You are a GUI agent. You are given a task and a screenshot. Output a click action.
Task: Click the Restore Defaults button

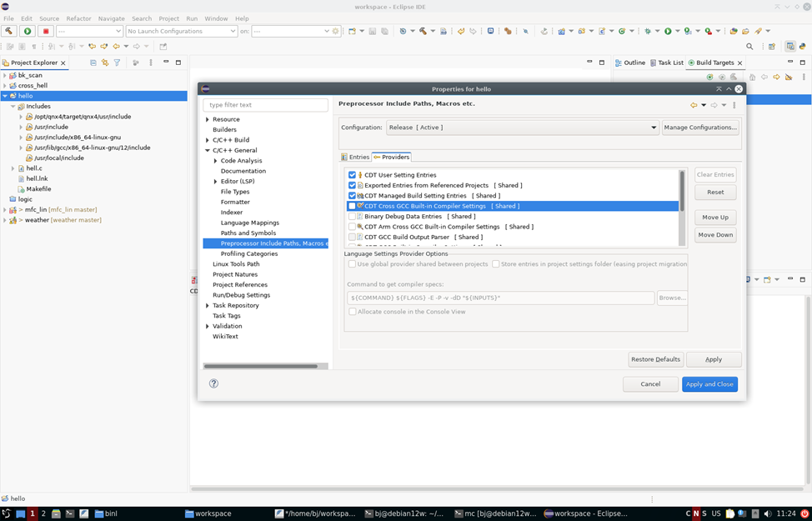pyautogui.click(x=658, y=359)
